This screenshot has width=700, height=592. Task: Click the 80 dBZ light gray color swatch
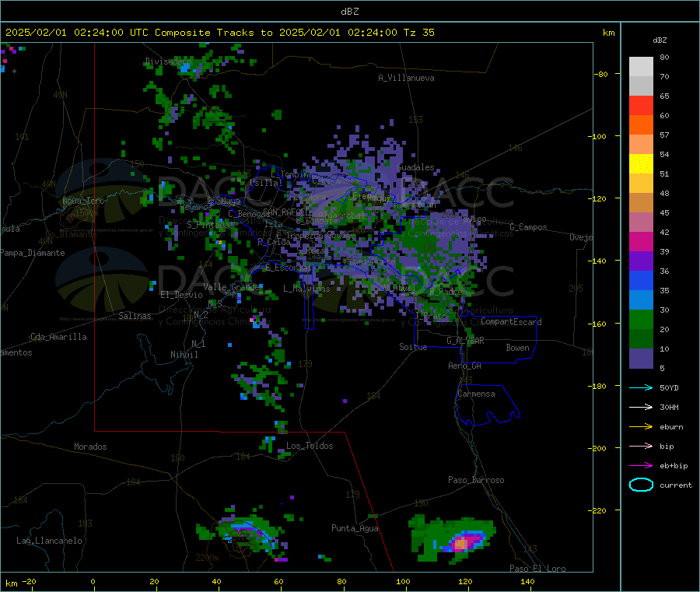point(641,67)
